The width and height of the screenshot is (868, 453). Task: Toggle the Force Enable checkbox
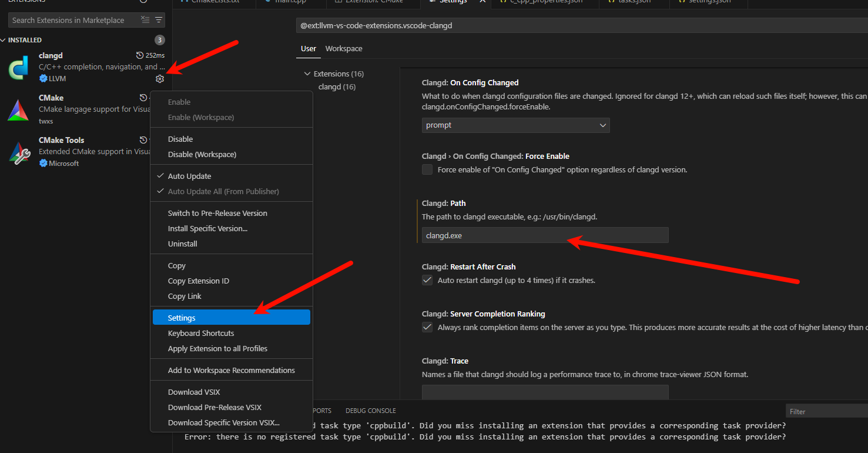point(427,169)
